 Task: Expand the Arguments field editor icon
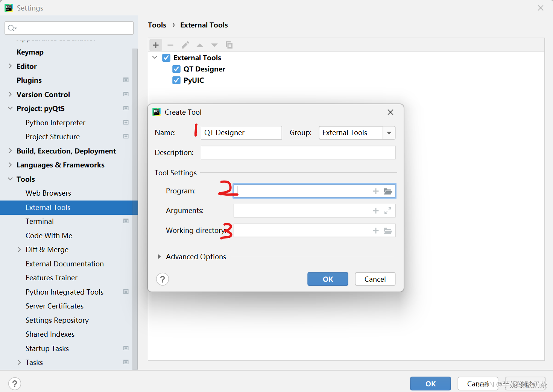pos(388,211)
